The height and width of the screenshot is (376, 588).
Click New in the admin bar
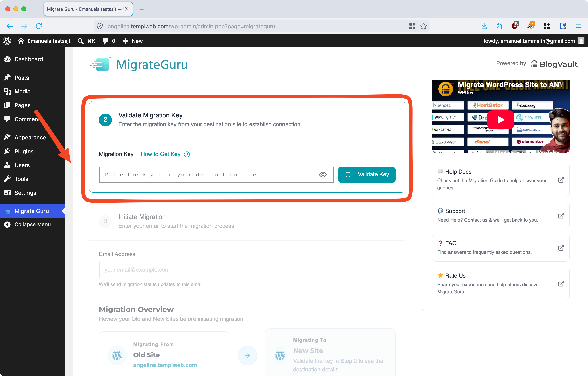(x=133, y=41)
